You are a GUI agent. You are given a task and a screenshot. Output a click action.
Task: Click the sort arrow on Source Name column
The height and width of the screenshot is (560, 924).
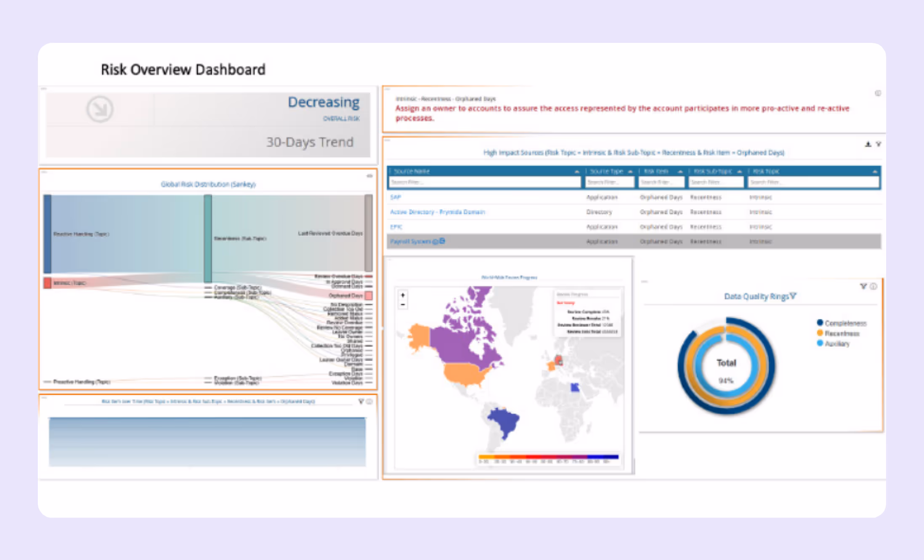coord(577,171)
